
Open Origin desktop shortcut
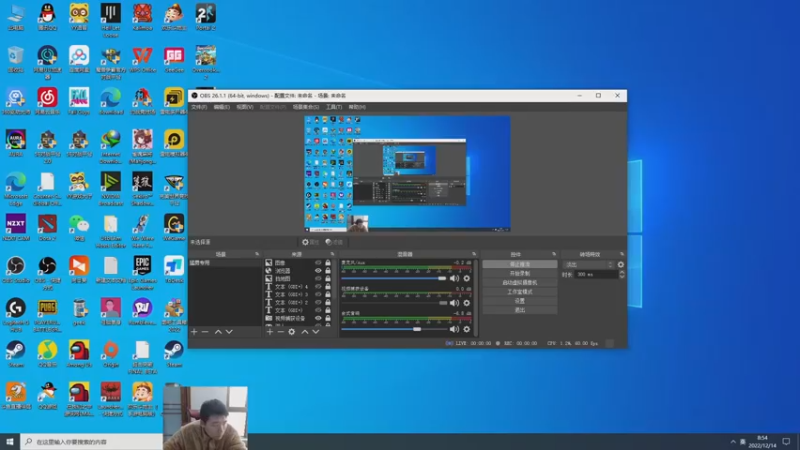pos(111,355)
